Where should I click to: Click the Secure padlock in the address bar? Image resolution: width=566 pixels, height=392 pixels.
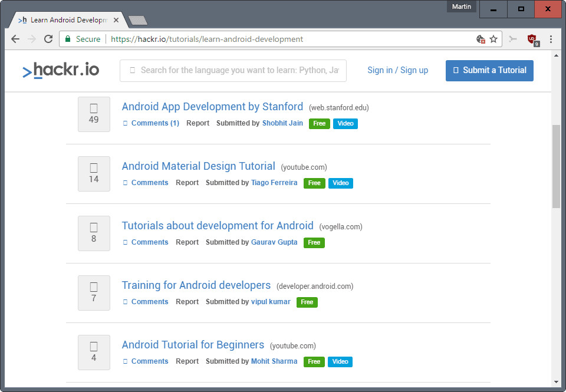[67, 39]
